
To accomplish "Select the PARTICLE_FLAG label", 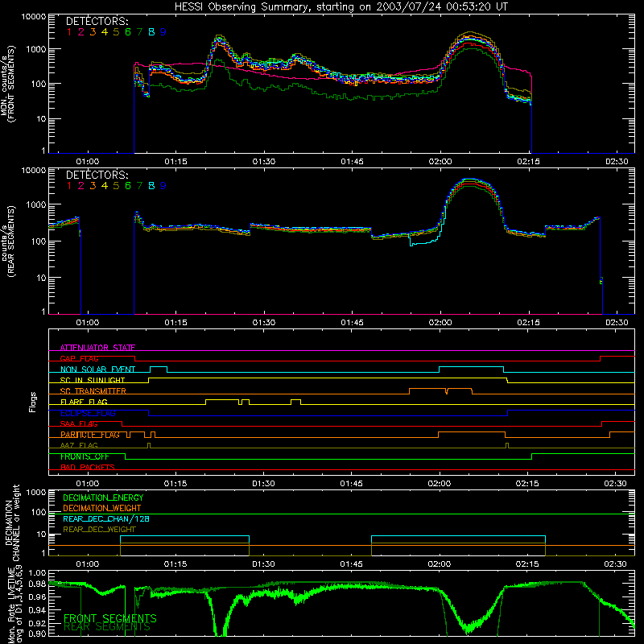I will pos(90,435).
